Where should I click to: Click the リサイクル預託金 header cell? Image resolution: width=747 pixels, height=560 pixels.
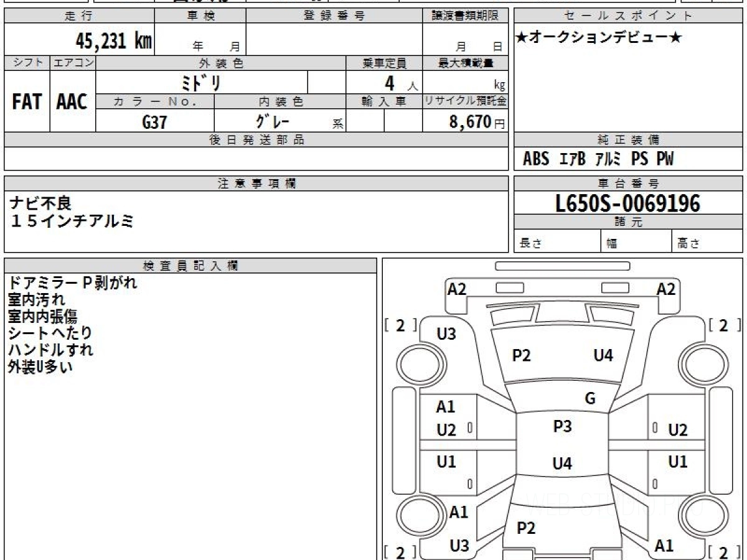[465, 101]
